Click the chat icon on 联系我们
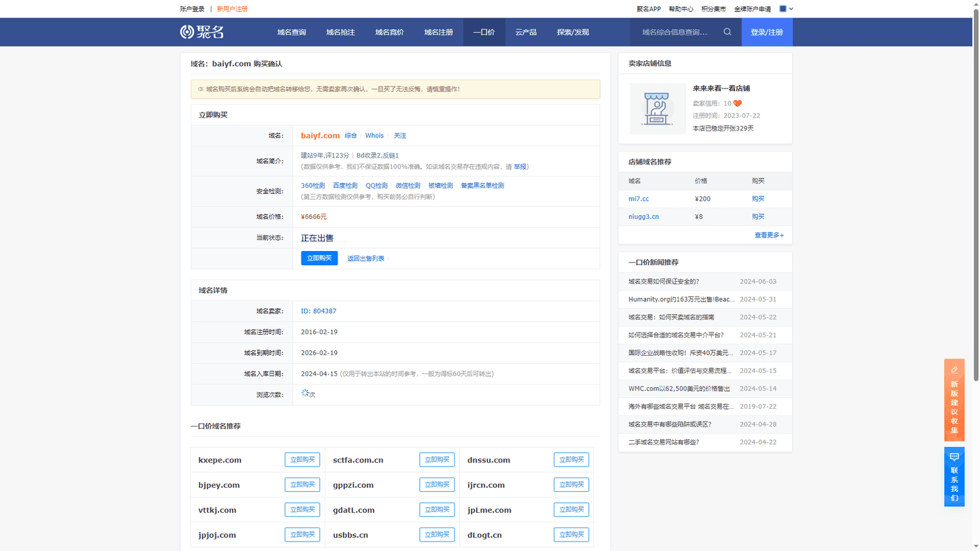This screenshot has width=980, height=551. point(954,457)
